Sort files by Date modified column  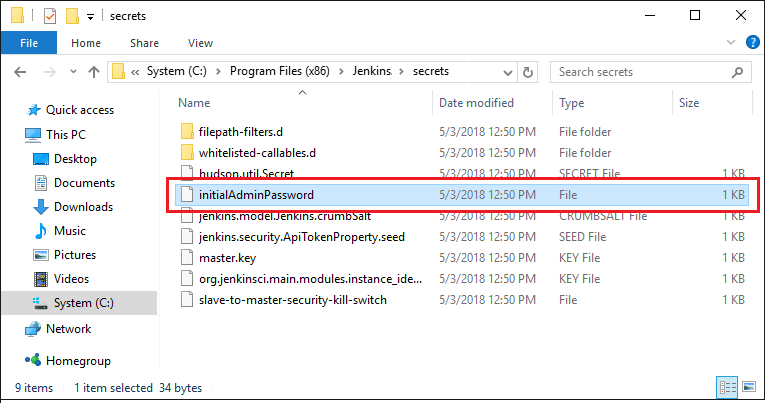pos(478,103)
